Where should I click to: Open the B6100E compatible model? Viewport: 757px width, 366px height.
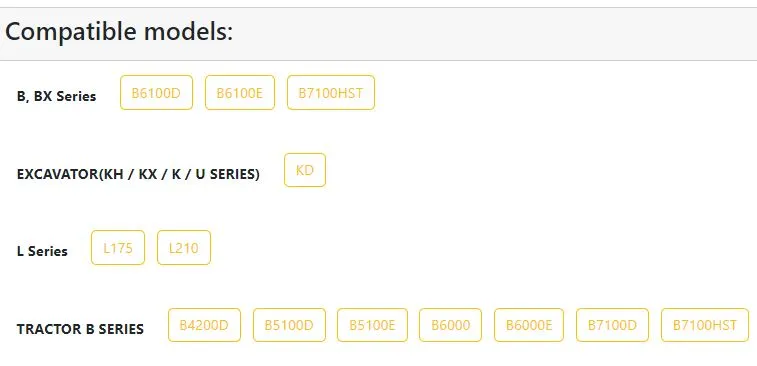pyautogui.click(x=240, y=92)
